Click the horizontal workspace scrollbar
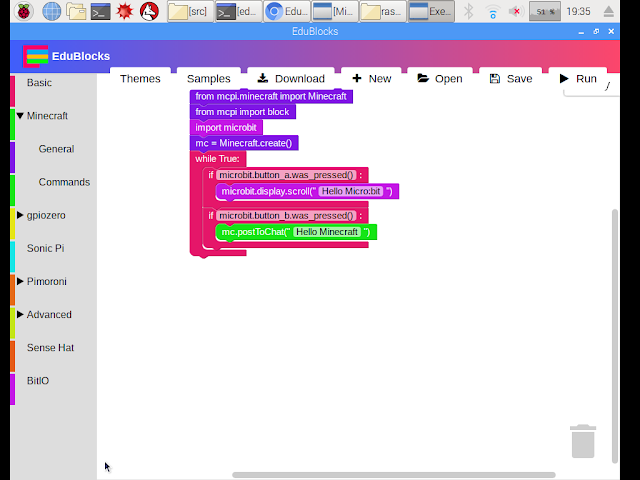This screenshot has width=640, height=480. [x=393, y=475]
